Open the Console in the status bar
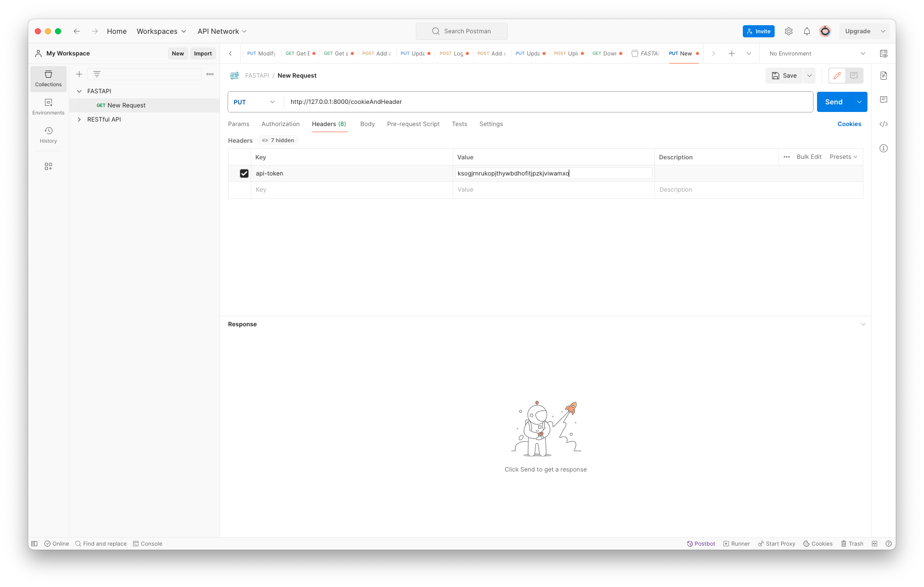Viewport: 924px width, 587px height. tap(147, 544)
